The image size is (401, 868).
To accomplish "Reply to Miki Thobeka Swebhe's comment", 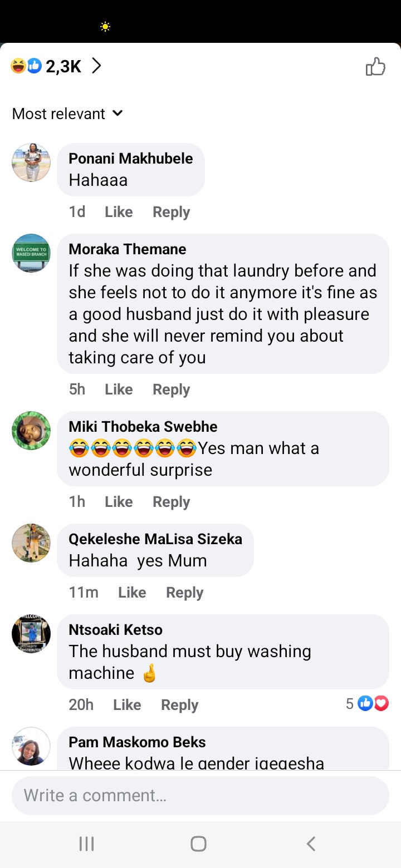I will click(x=172, y=502).
